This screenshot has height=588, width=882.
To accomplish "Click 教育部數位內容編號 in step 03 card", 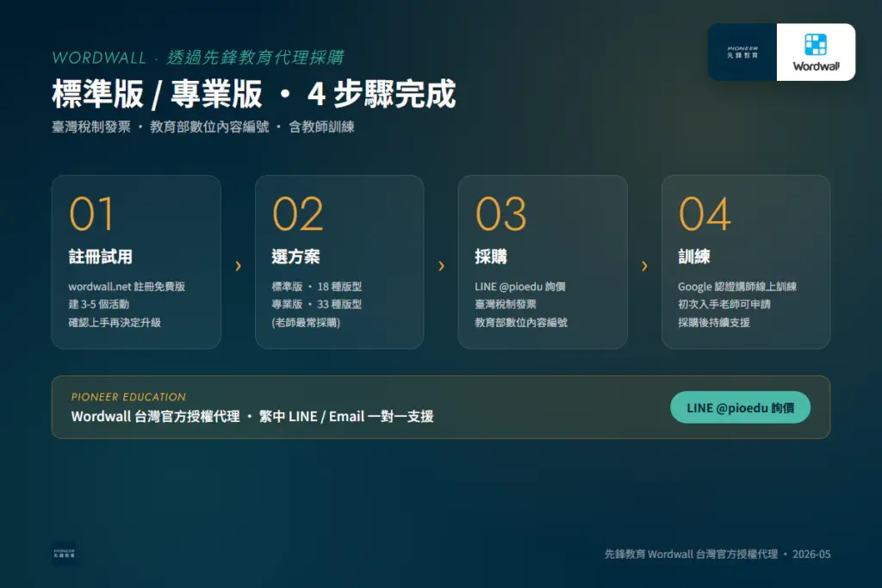I will (x=521, y=323).
